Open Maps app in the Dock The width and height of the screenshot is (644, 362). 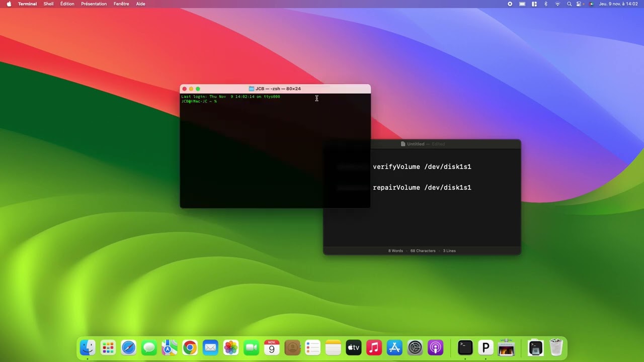coord(170,347)
